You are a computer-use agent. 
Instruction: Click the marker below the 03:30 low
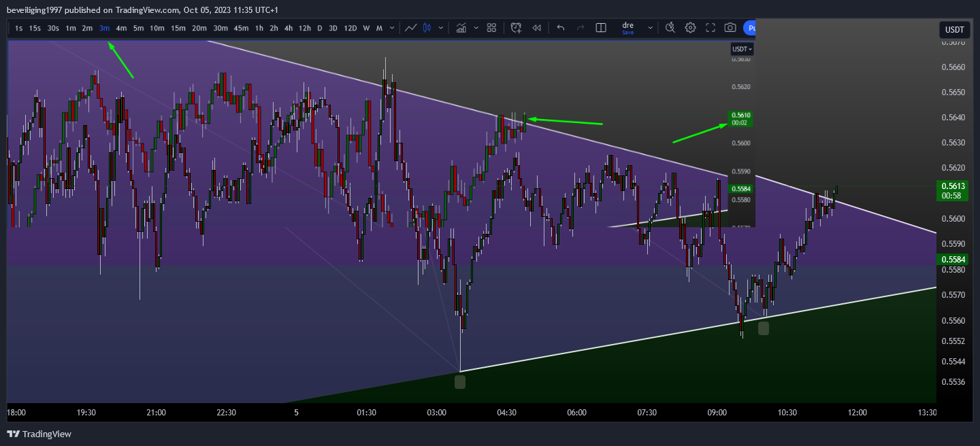coord(460,382)
